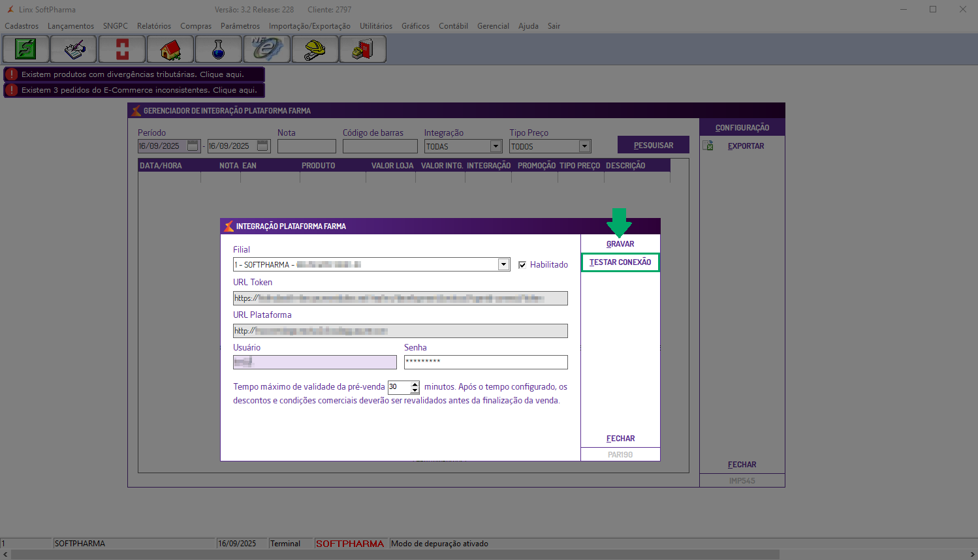
Task: Open the Gerencial menu
Action: 493,26
